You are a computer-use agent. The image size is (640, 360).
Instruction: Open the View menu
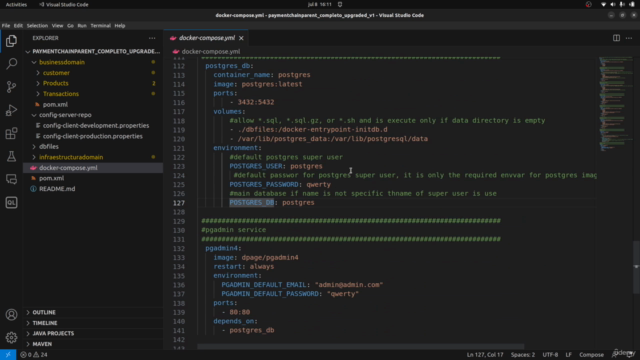click(x=57, y=26)
